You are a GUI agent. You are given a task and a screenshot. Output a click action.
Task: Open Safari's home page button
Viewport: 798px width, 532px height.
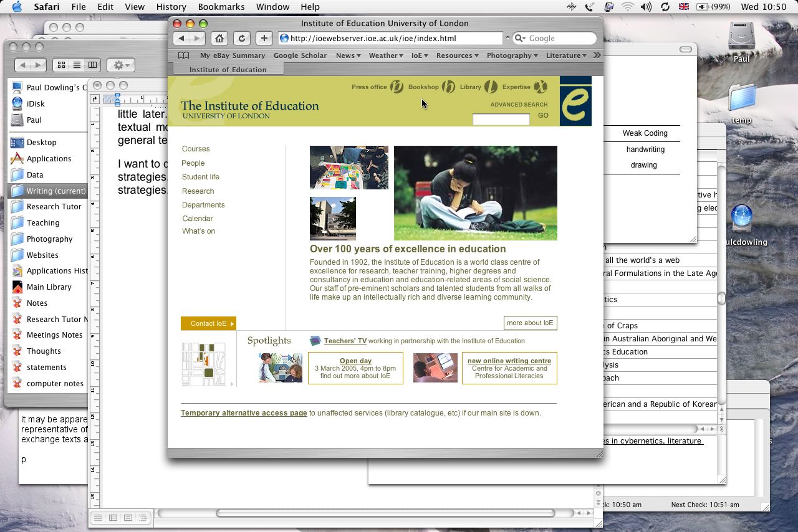[219, 38]
